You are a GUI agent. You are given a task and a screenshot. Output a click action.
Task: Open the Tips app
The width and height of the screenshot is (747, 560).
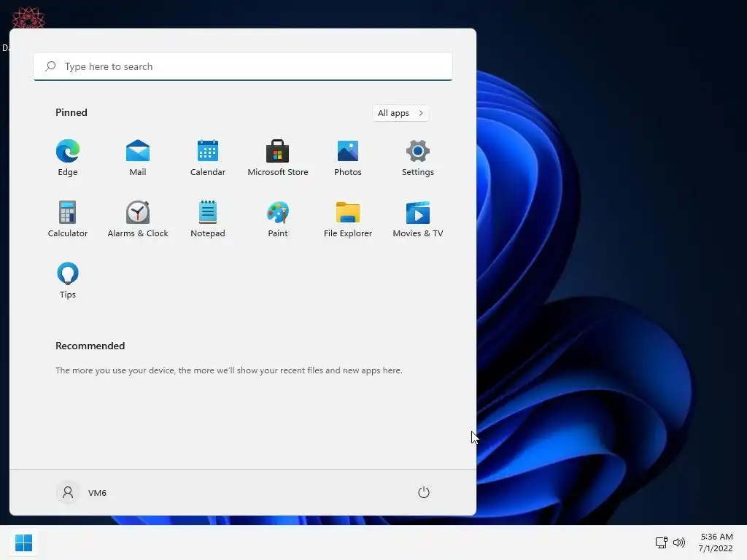(x=68, y=281)
